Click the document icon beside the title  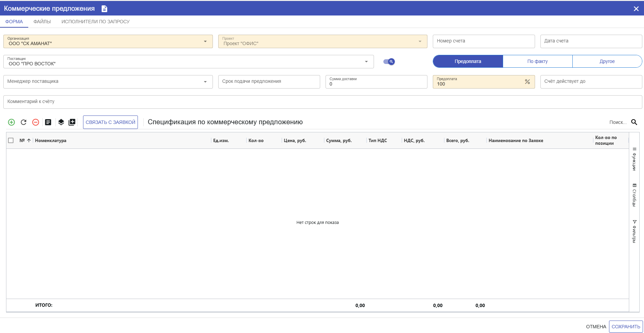tap(105, 9)
